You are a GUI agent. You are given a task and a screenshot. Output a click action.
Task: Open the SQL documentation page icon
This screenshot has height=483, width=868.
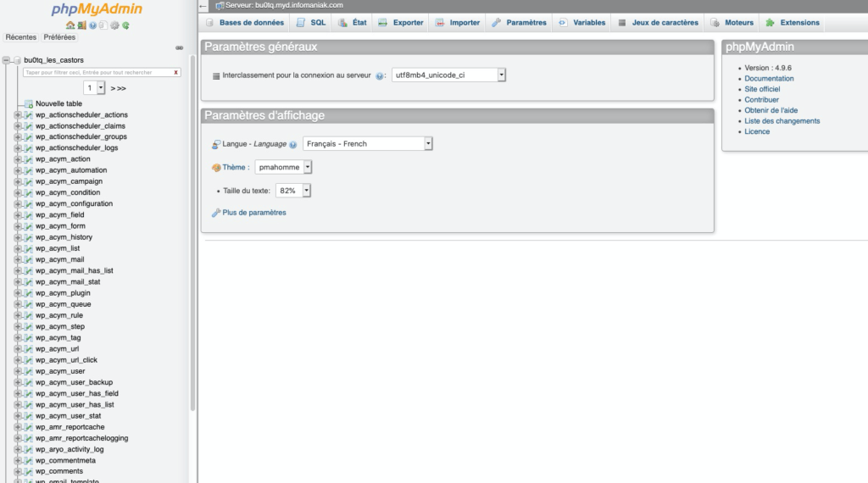103,25
